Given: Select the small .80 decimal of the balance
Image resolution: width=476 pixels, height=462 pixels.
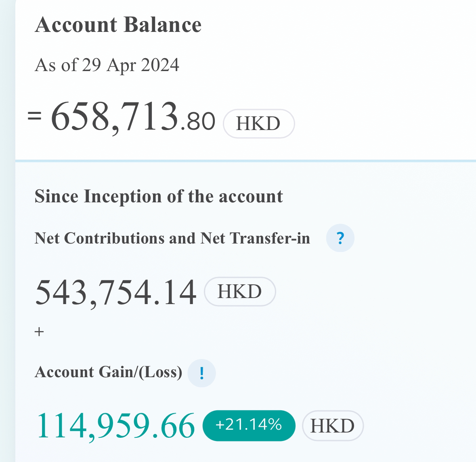Looking at the screenshot, I should (198, 122).
